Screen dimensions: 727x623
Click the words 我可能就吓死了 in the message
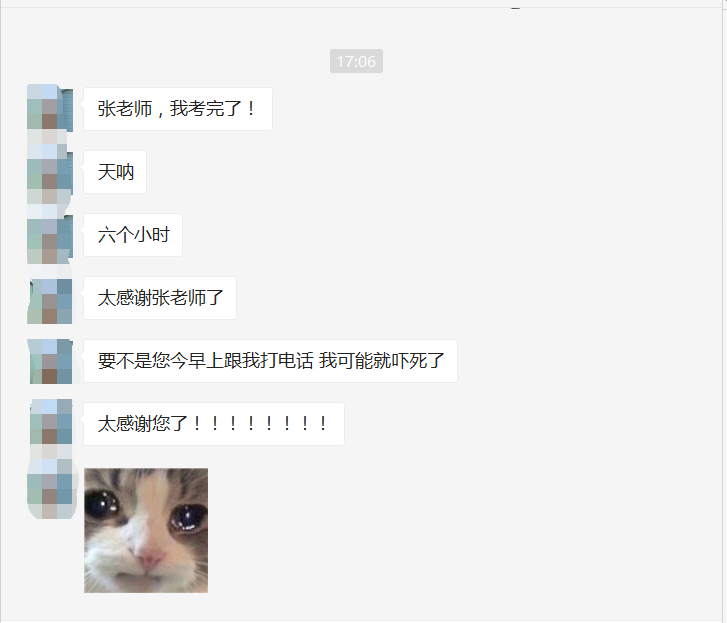tap(382, 361)
